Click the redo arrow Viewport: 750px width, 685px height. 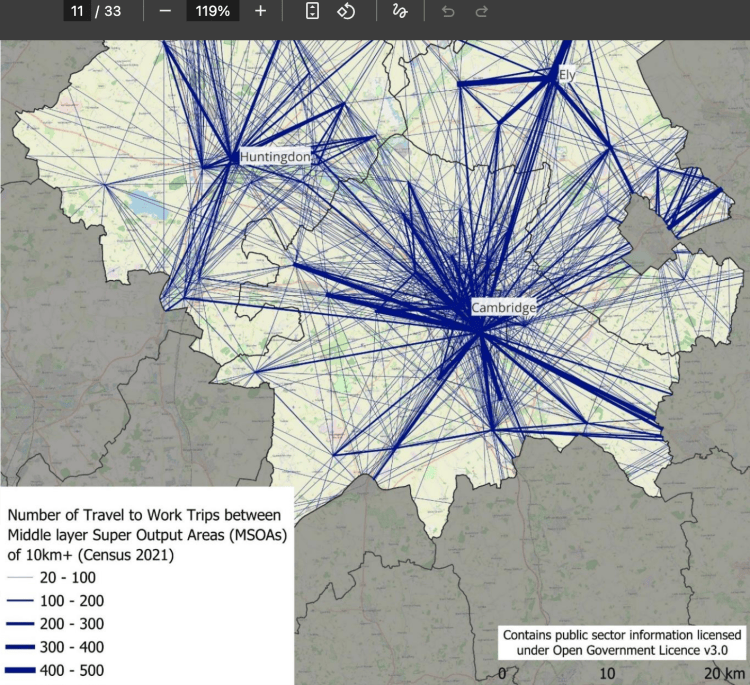(x=482, y=11)
